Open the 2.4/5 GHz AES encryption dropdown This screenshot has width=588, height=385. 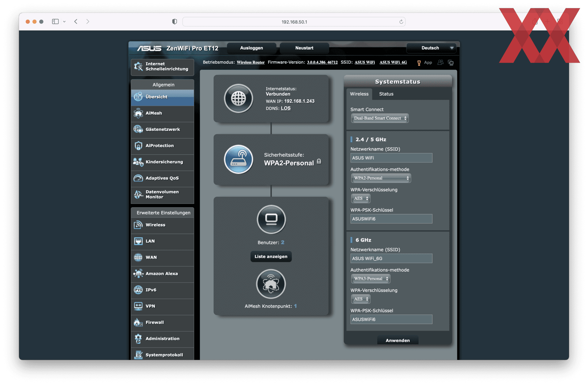(x=361, y=199)
